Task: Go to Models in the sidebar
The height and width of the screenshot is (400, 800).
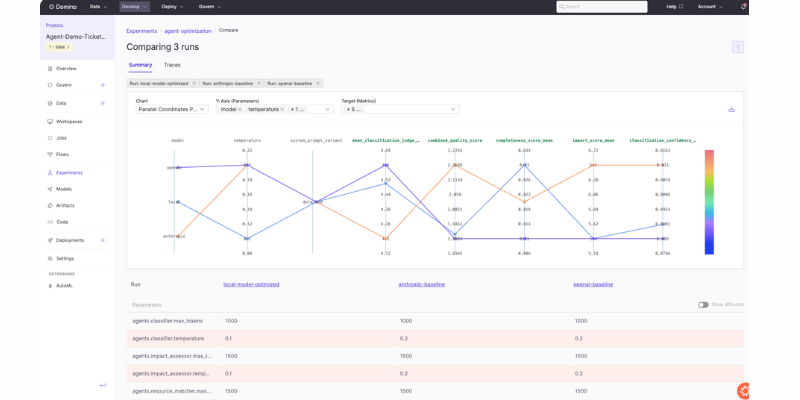Action: pyautogui.click(x=63, y=188)
